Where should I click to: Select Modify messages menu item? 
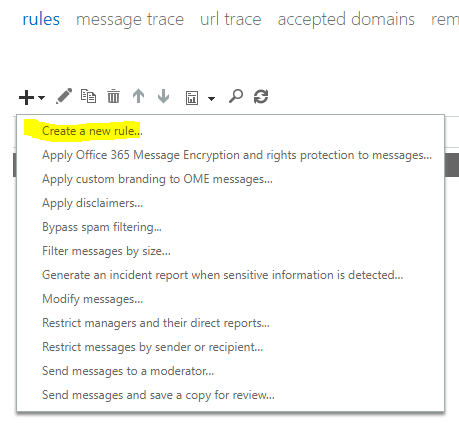point(92,299)
